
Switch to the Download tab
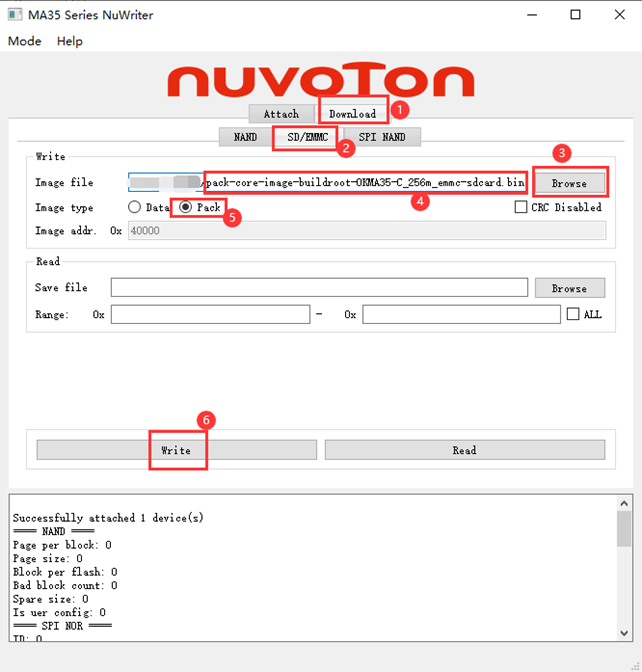[352, 114]
